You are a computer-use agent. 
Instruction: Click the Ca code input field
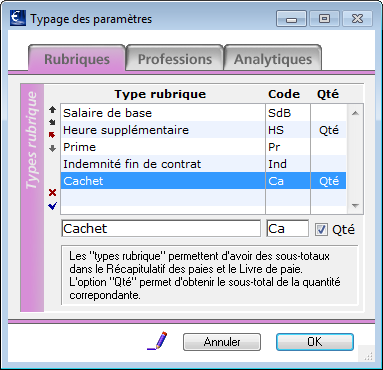pos(288,229)
